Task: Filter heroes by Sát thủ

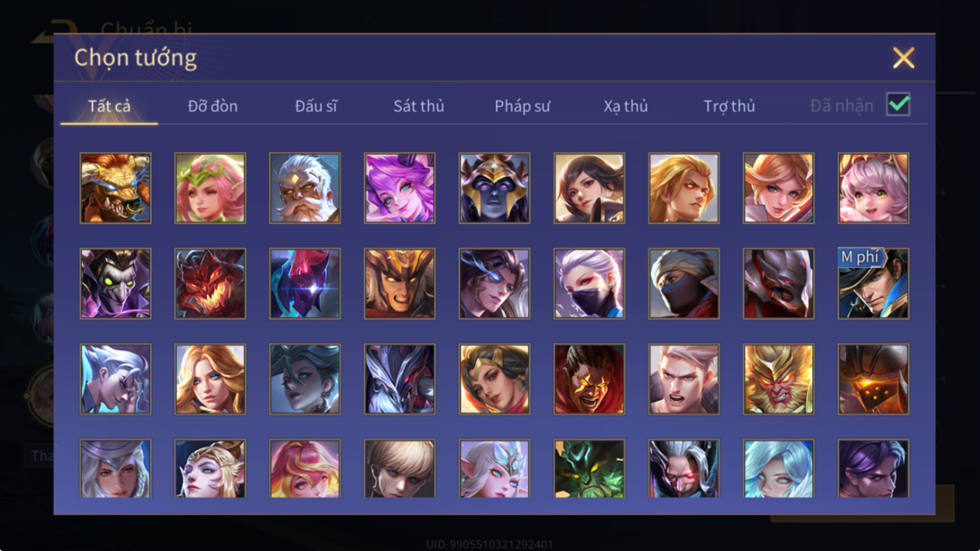Action: click(419, 106)
